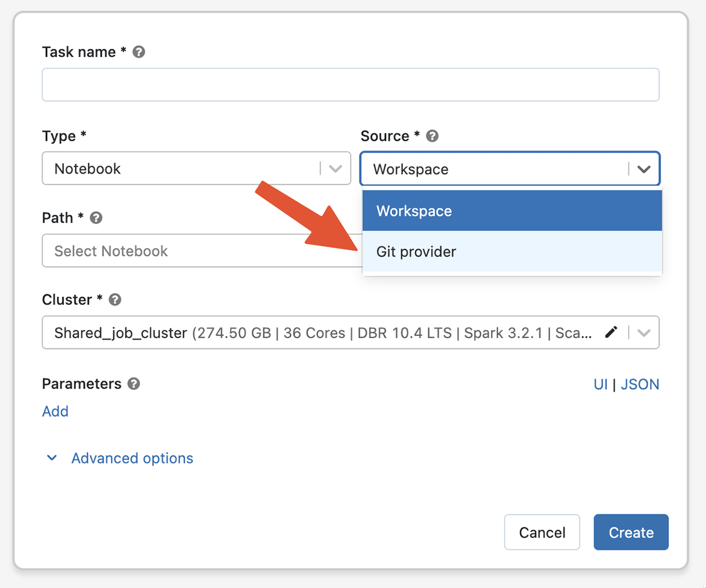Image resolution: width=706 pixels, height=588 pixels.
Task: Click the Parameters help icon
Action: point(134,384)
